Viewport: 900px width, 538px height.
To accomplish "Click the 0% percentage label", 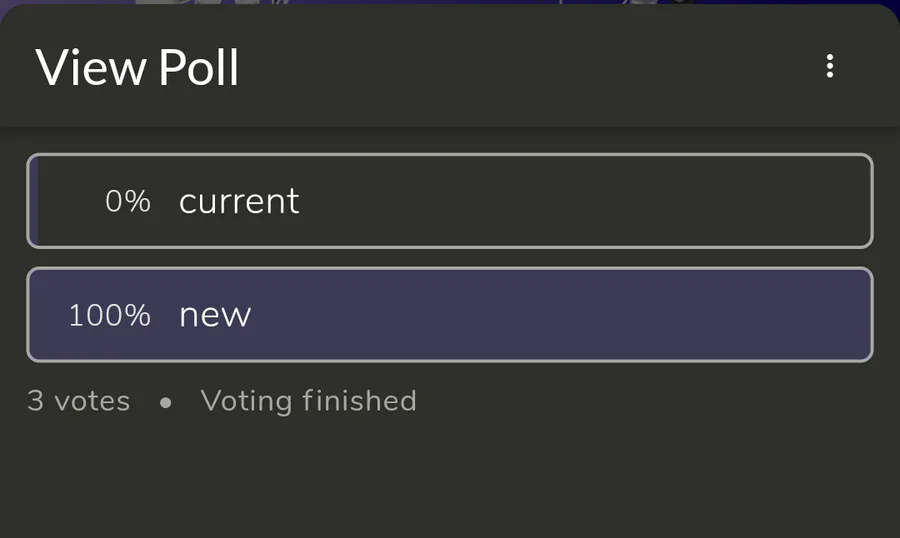I will [x=127, y=201].
